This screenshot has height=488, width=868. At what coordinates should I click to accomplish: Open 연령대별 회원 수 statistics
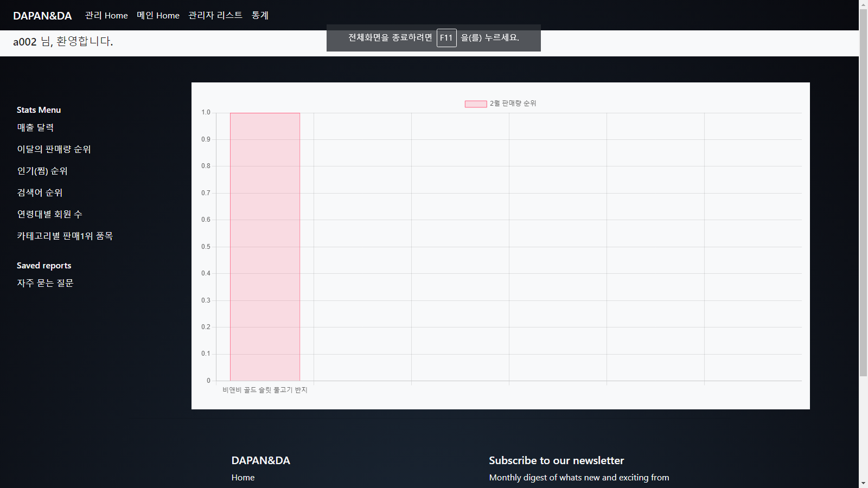pyautogui.click(x=49, y=214)
